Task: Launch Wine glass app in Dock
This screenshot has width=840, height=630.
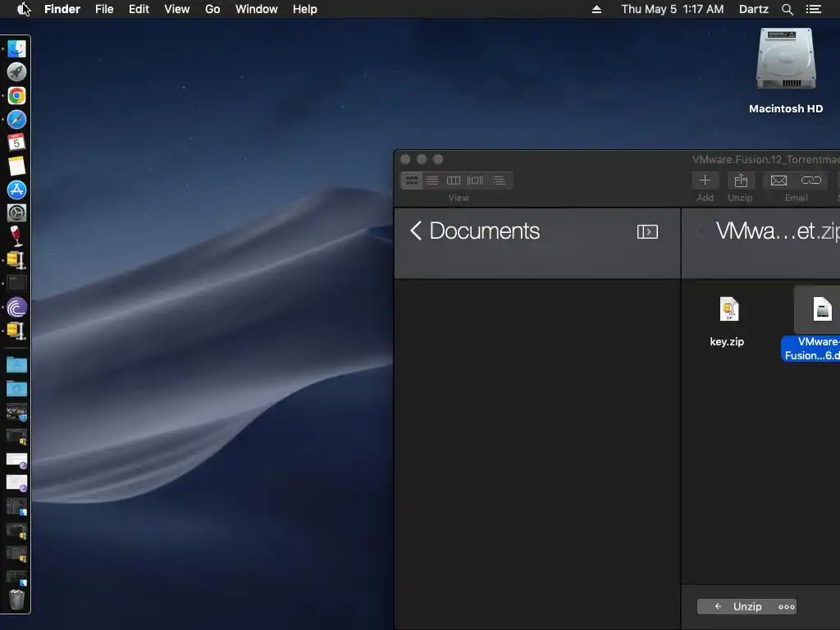Action: point(16,236)
